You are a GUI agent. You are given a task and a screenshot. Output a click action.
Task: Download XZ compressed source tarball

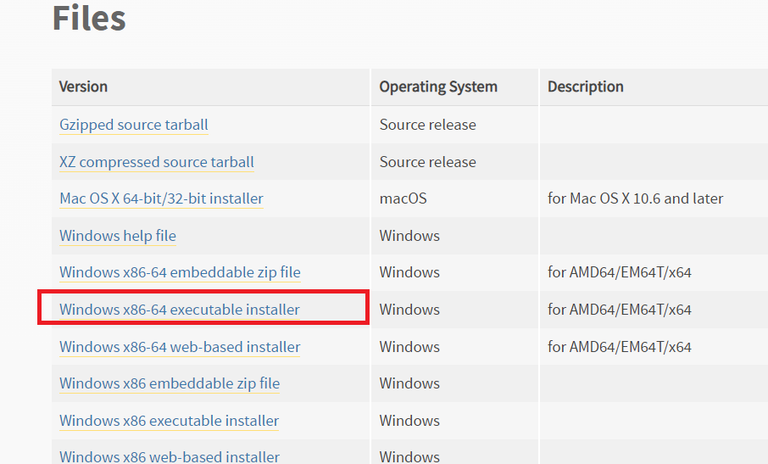click(157, 162)
